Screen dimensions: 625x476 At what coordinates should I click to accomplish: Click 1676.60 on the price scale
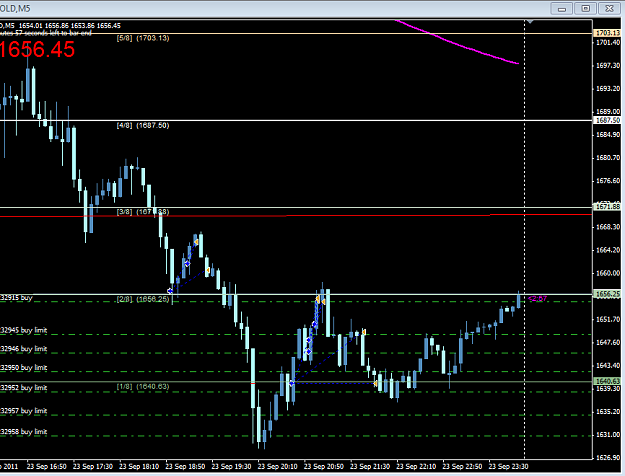coord(608,181)
